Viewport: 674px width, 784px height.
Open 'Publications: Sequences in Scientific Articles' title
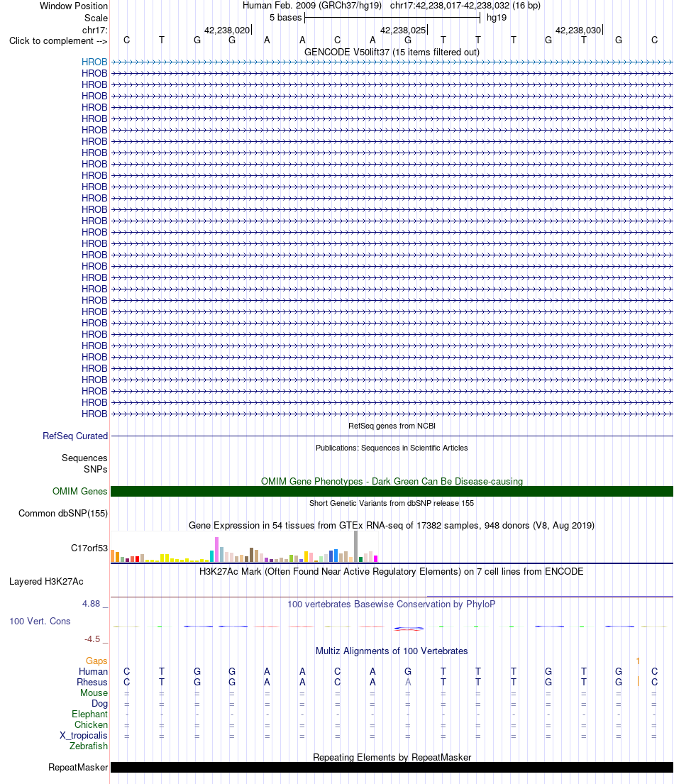coord(392,448)
